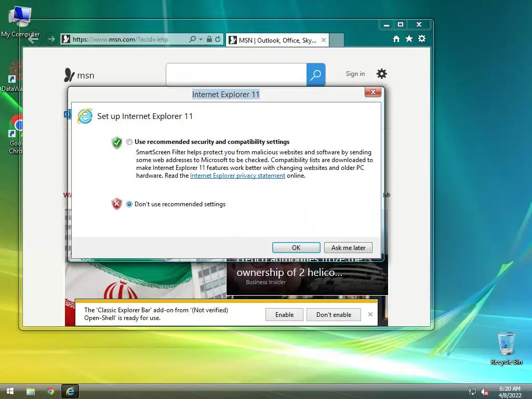Click the msn logo
Screen dimensions: 532x399
click(x=79, y=75)
